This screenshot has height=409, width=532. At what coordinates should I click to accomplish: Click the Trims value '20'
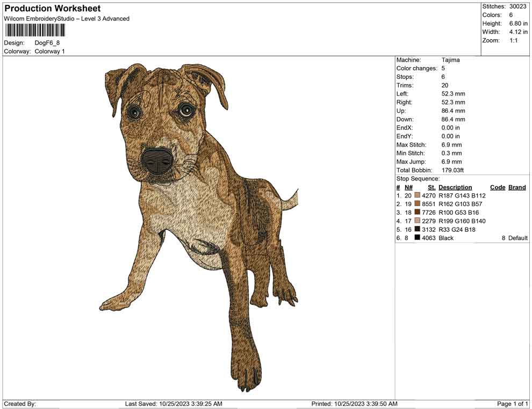point(445,85)
